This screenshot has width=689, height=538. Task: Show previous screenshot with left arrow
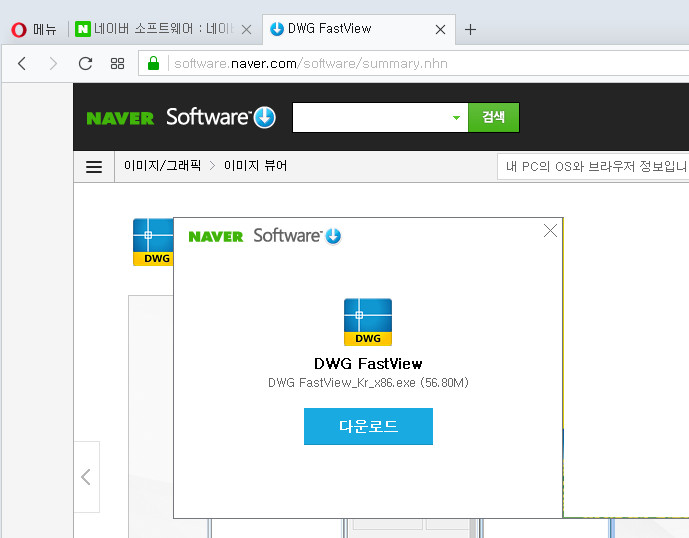coord(87,477)
